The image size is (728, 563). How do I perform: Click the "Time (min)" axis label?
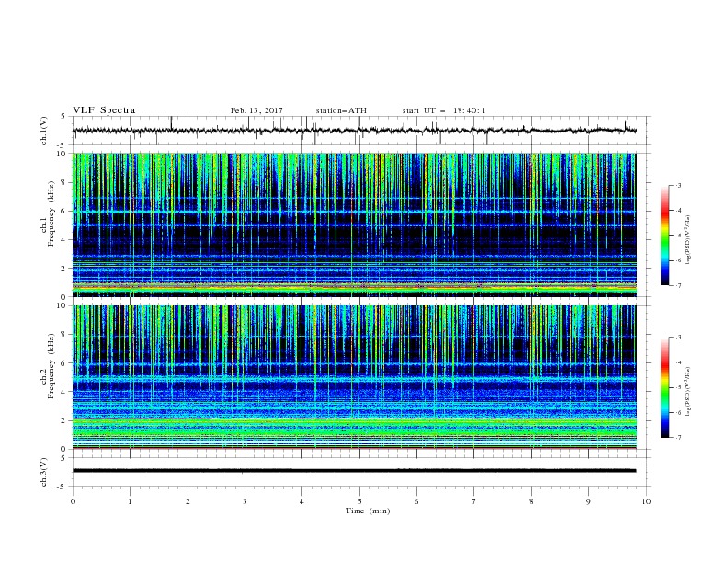[368, 511]
